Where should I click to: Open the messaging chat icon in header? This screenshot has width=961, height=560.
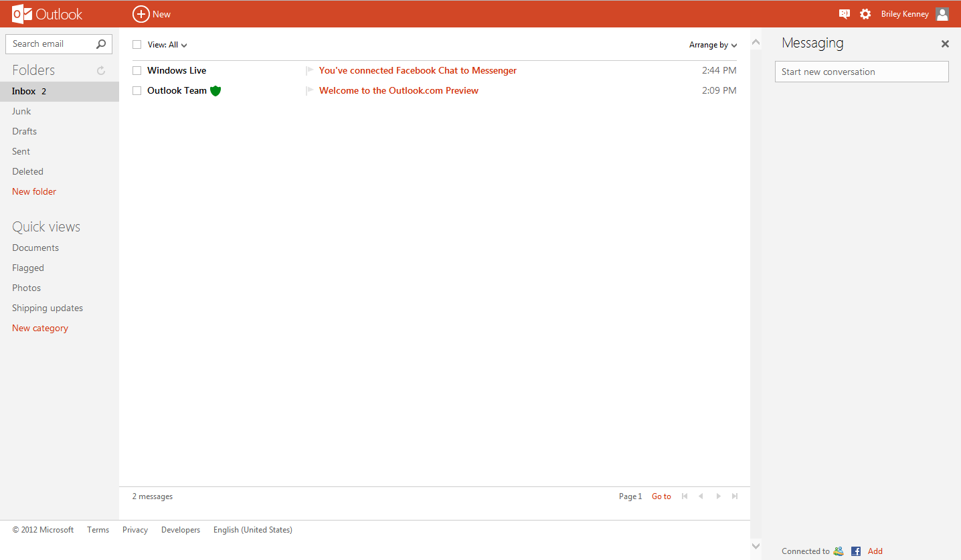point(844,14)
